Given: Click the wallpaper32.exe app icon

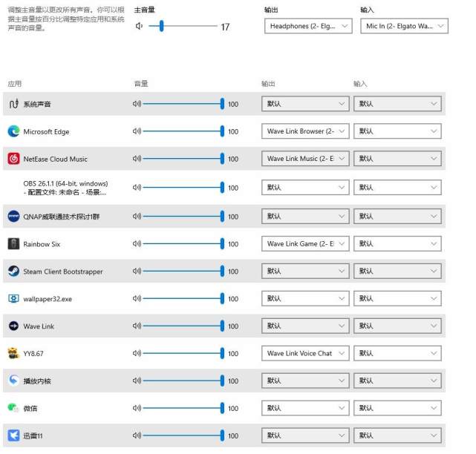Looking at the screenshot, I should [13, 298].
